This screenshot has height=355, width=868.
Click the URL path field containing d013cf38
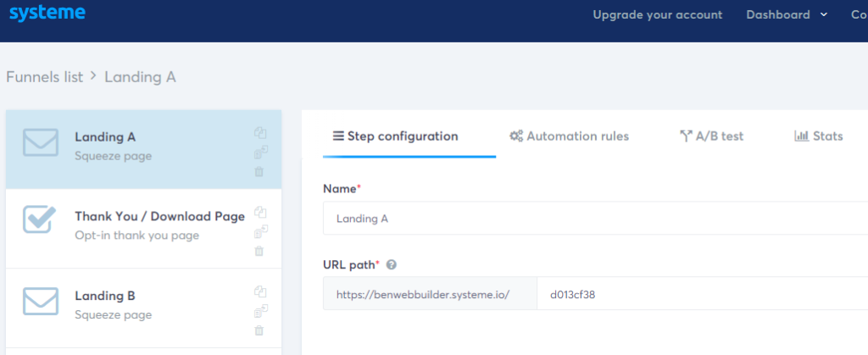click(702, 295)
